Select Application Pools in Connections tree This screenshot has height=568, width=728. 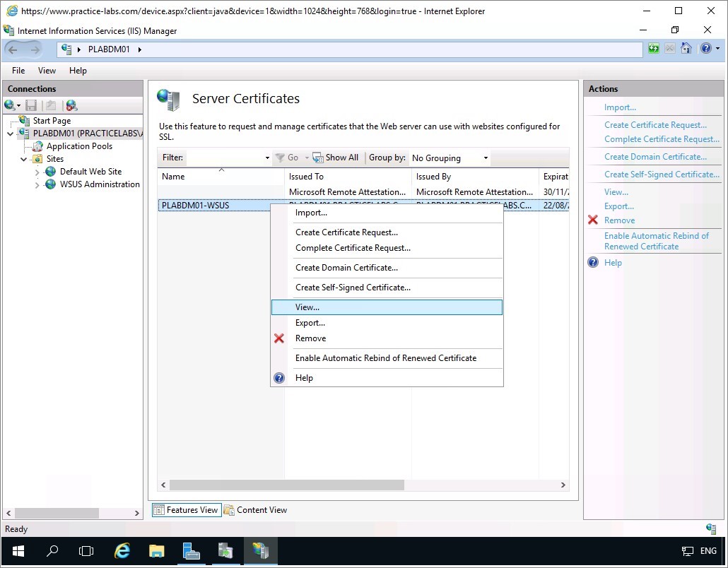79,146
